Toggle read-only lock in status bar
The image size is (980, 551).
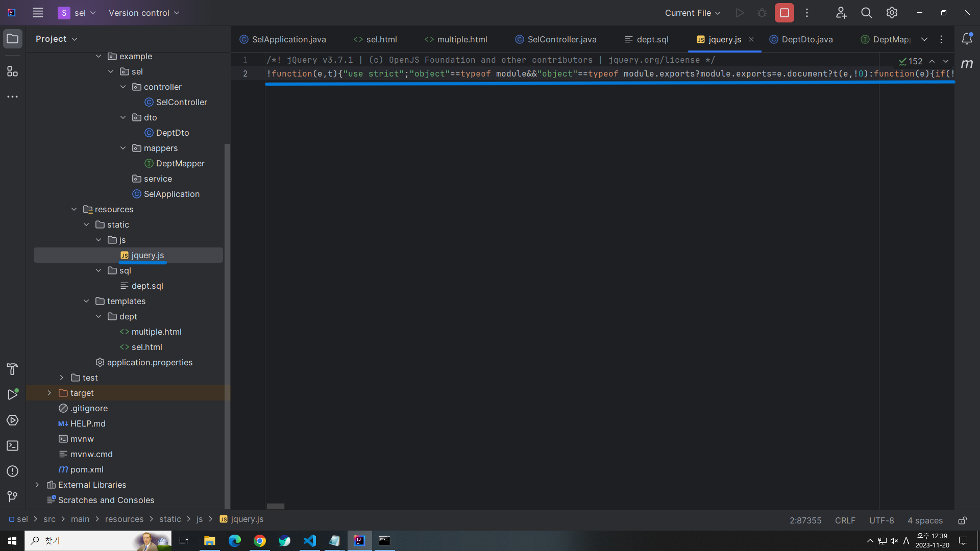pyautogui.click(x=962, y=520)
